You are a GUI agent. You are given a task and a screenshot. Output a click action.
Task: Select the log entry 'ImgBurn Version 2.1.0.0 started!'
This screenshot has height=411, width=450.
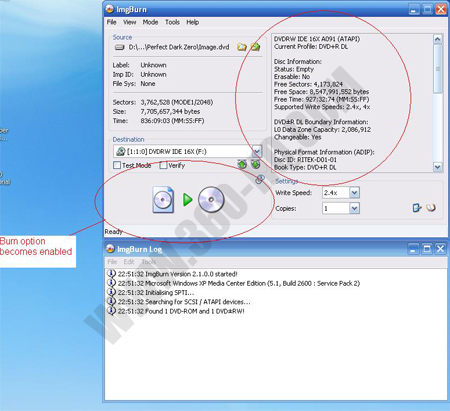177,274
